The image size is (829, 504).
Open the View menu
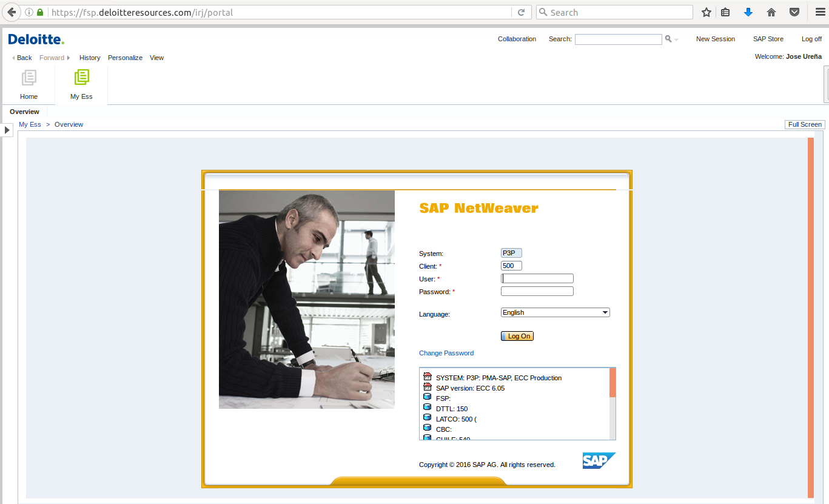156,58
